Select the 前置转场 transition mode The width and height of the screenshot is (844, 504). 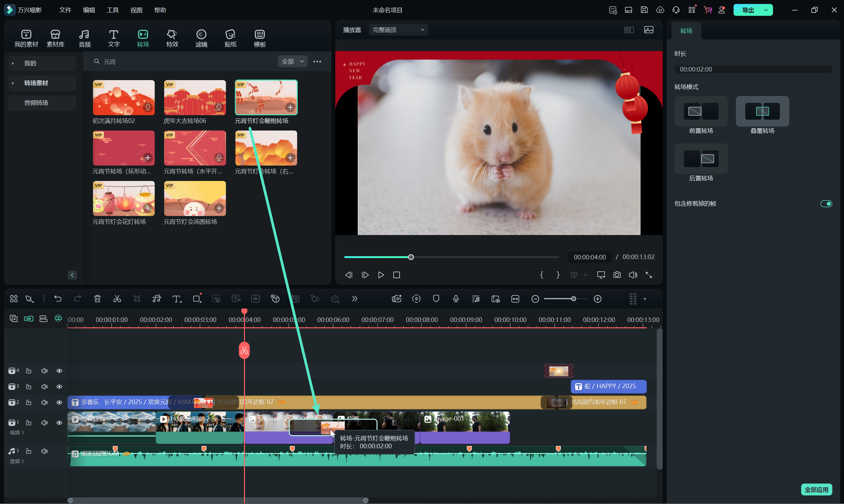tap(701, 112)
